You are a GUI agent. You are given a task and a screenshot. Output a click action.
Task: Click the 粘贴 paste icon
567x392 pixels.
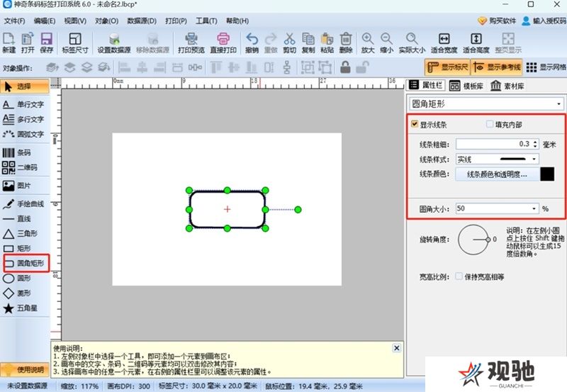327,43
